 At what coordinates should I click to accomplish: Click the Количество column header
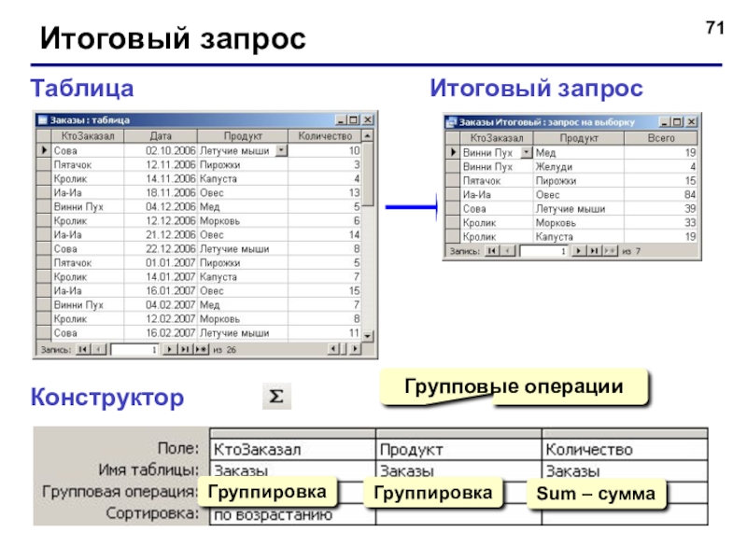pos(325,136)
